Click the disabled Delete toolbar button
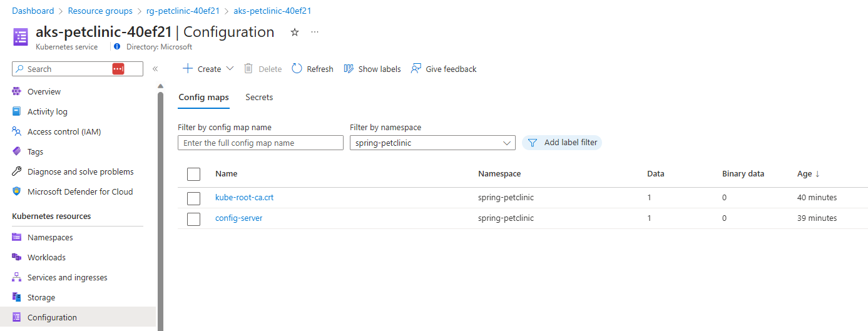The image size is (868, 331). (263, 69)
